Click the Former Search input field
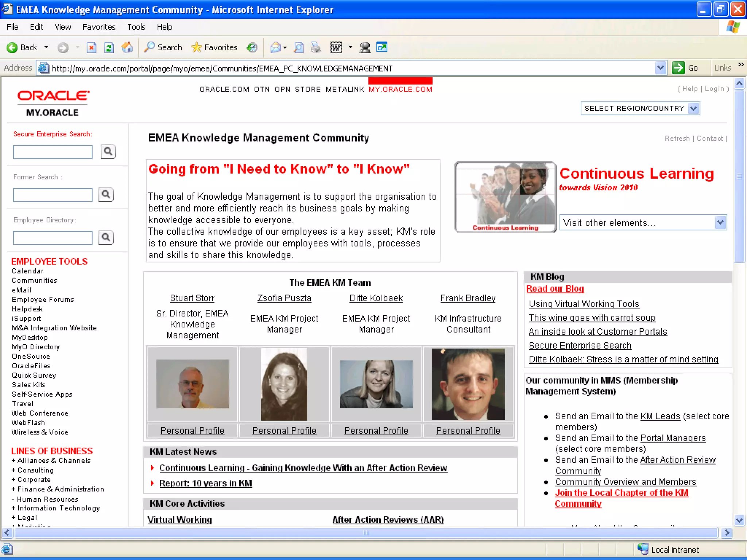The height and width of the screenshot is (560, 747). (x=53, y=195)
